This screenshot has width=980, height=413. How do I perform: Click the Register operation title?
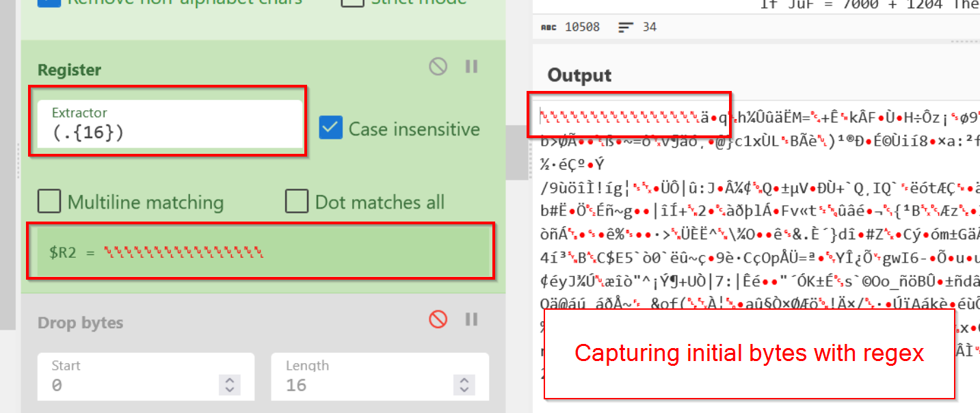pos(69,70)
